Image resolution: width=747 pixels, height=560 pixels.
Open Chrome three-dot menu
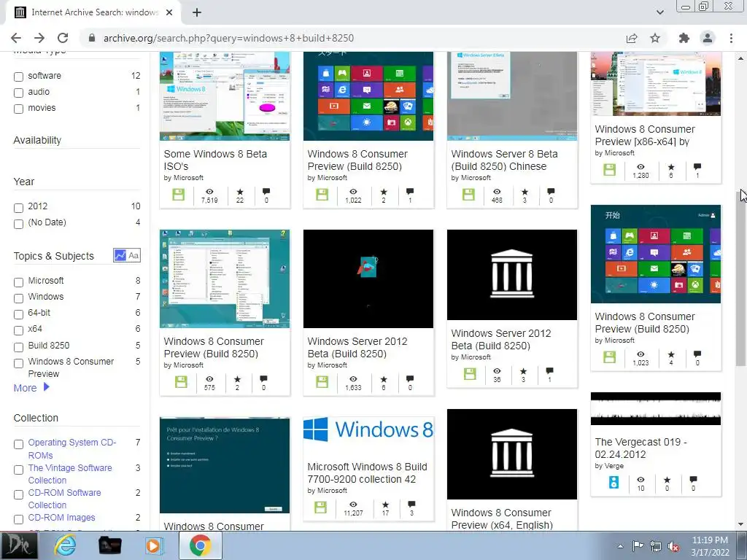pyautogui.click(x=731, y=38)
